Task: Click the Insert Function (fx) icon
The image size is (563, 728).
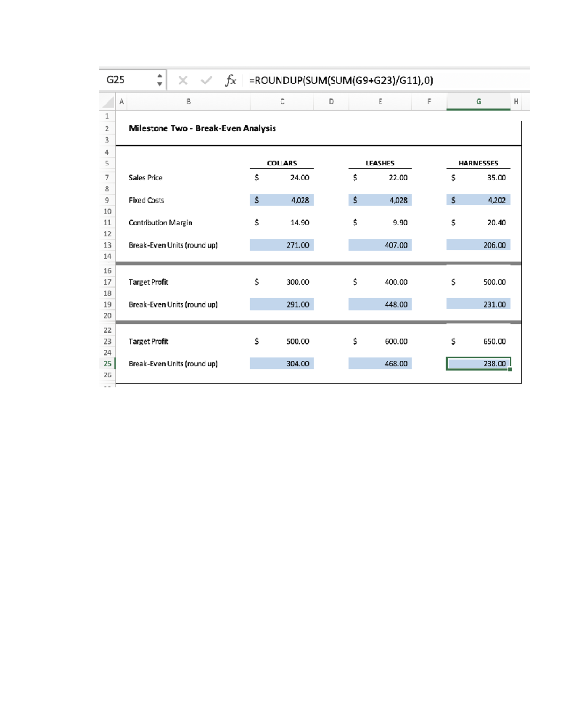Action: coord(230,80)
